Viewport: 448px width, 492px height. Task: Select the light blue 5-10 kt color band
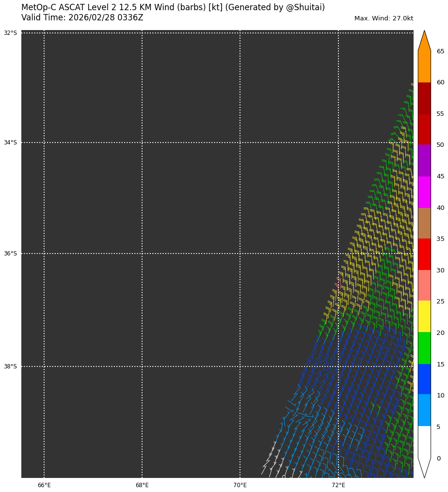[424, 410]
